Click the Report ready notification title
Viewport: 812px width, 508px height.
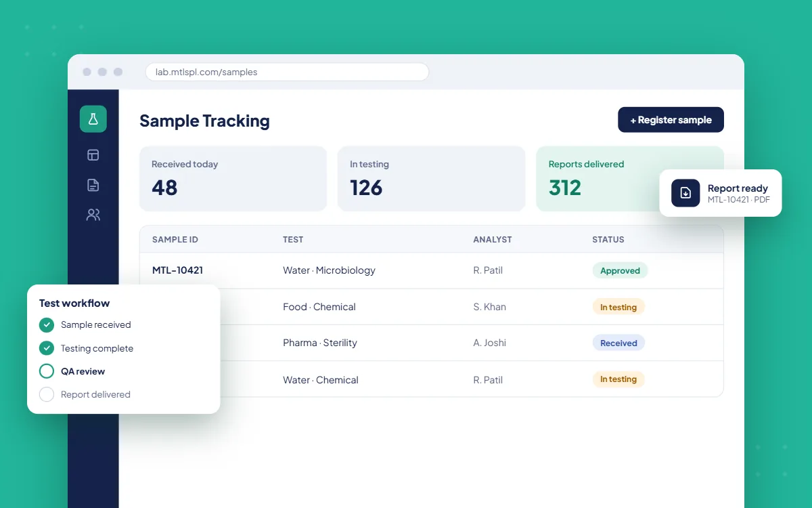[738, 188]
